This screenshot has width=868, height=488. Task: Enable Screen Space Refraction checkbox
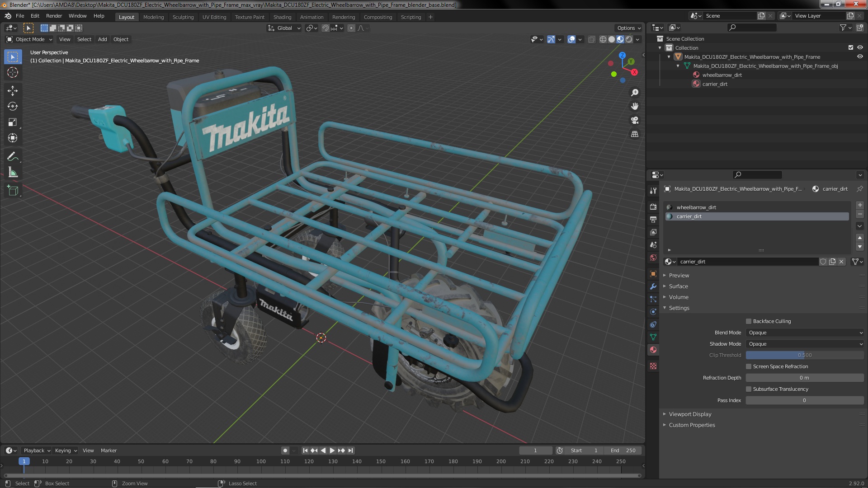749,366
